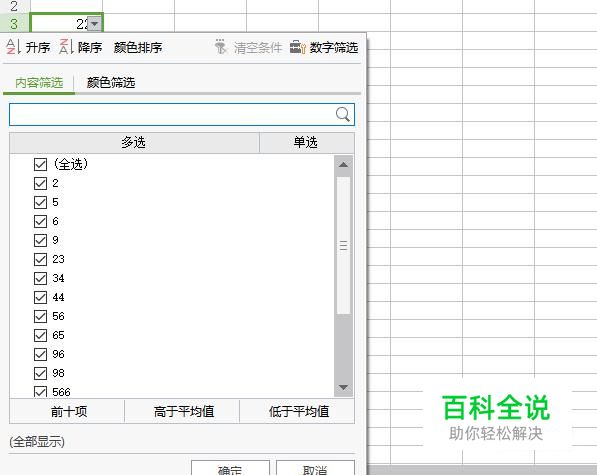Viewport: 597px width, 475px height.
Task: Uncheck the value 5 checkbox
Action: (40, 202)
